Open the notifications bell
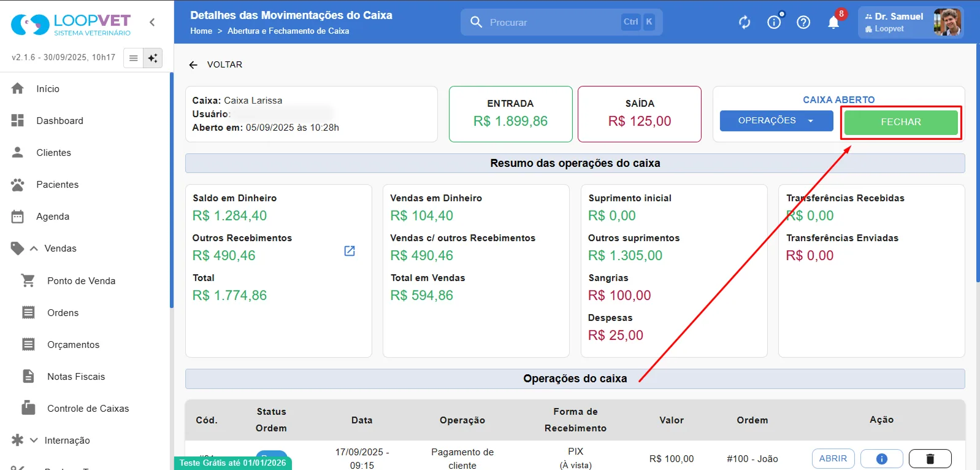The height and width of the screenshot is (470, 980). [833, 22]
